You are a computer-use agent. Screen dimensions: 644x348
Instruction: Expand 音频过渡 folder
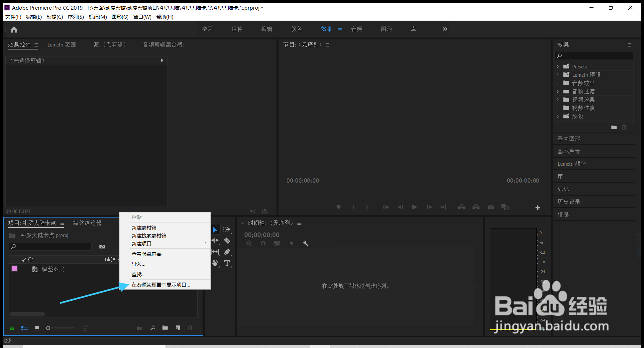point(558,91)
